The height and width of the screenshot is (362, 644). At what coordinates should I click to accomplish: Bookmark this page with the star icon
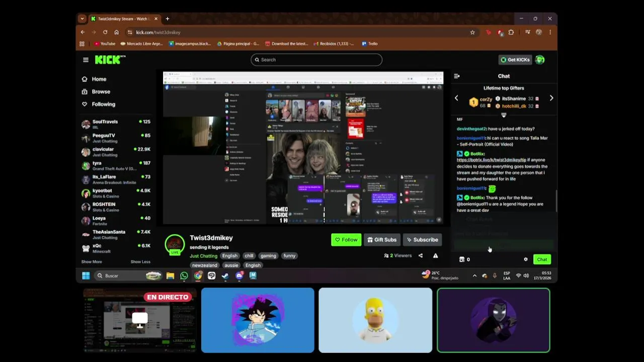coord(472,32)
